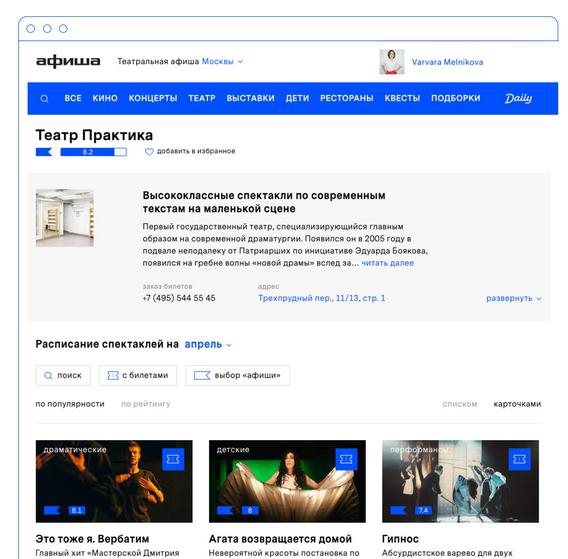Open address Трехпрудный пер., 11/13 link
This screenshot has width=568, height=559.
point(321,298)
